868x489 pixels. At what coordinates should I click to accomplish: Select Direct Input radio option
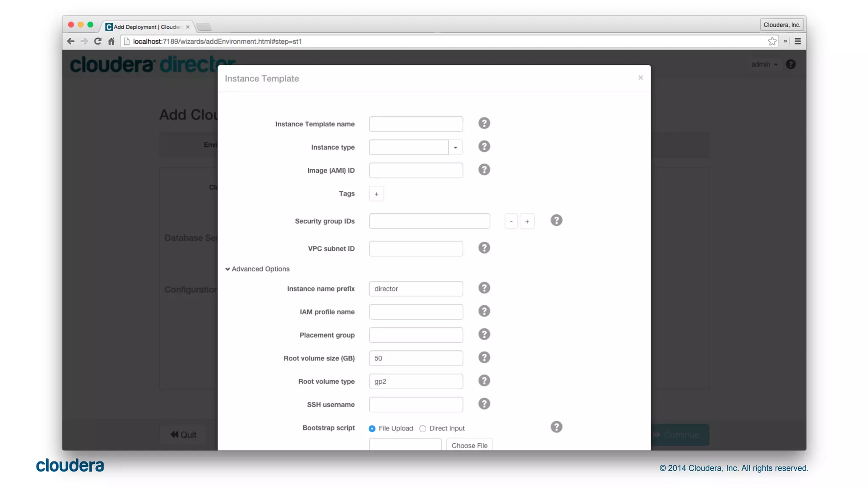[x=423, y=429]
